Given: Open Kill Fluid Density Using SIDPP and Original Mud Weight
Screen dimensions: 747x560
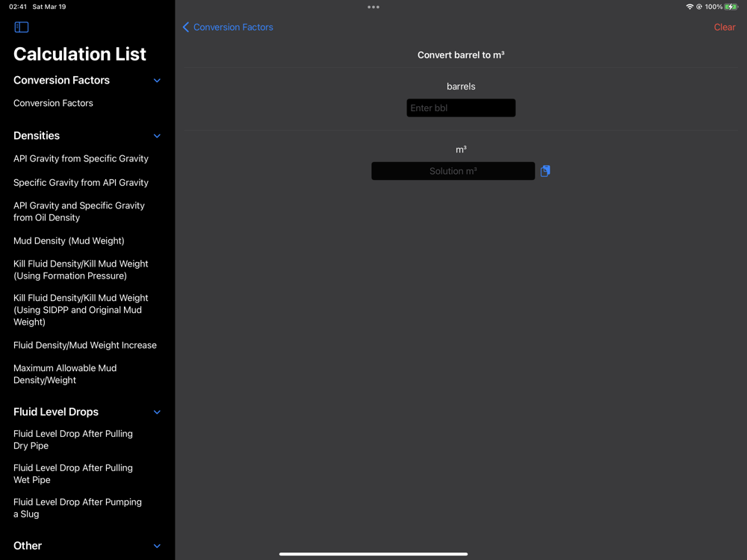Looking at the screenshot, I should 81,310.
